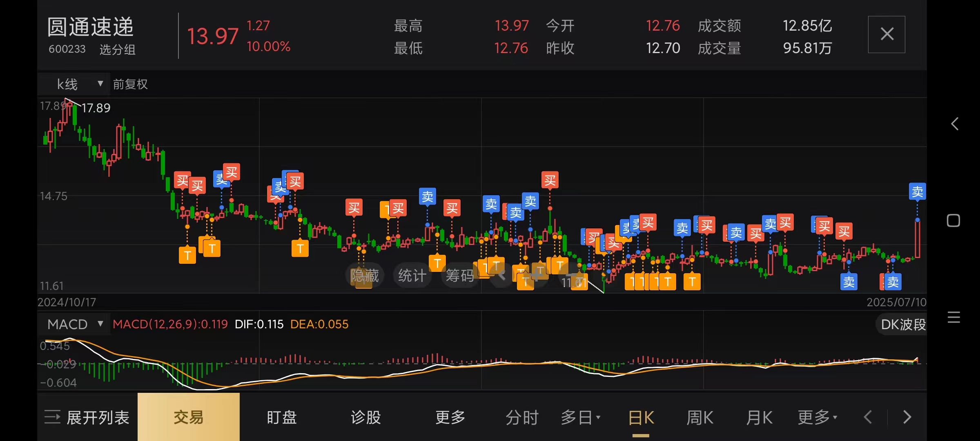
Task: Go to previous stock with bottom left chevron
Action: tap(868, 417)
